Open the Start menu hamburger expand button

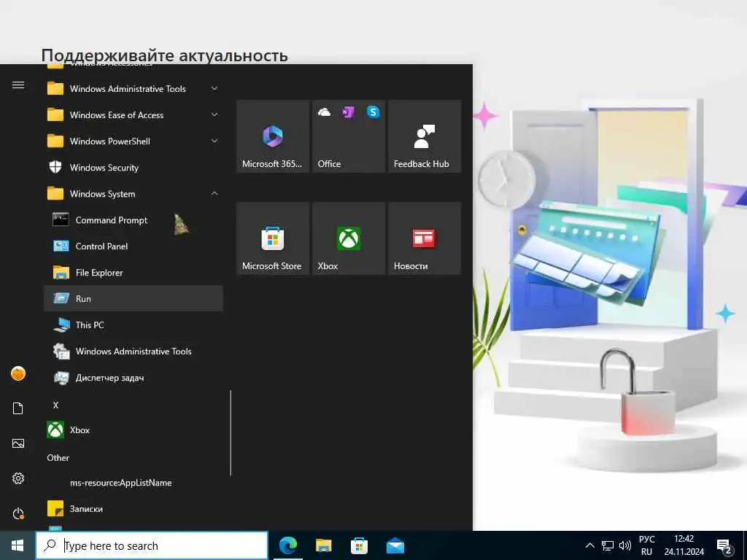pos(18,85)
